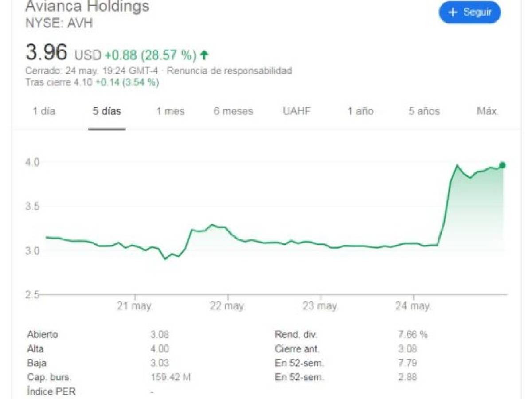Click the "22 may." date label

click(x=227, y=306)
